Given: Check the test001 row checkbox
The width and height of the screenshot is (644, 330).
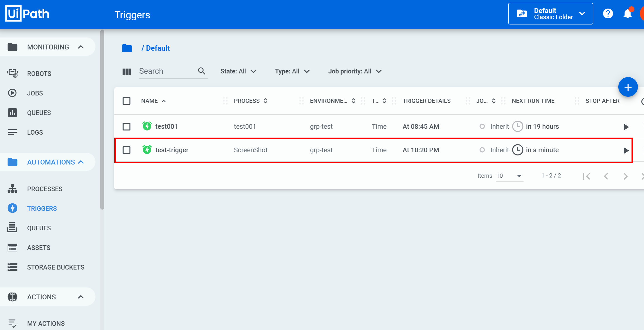Looking at the screenshot, I should [x=127, y=127].
